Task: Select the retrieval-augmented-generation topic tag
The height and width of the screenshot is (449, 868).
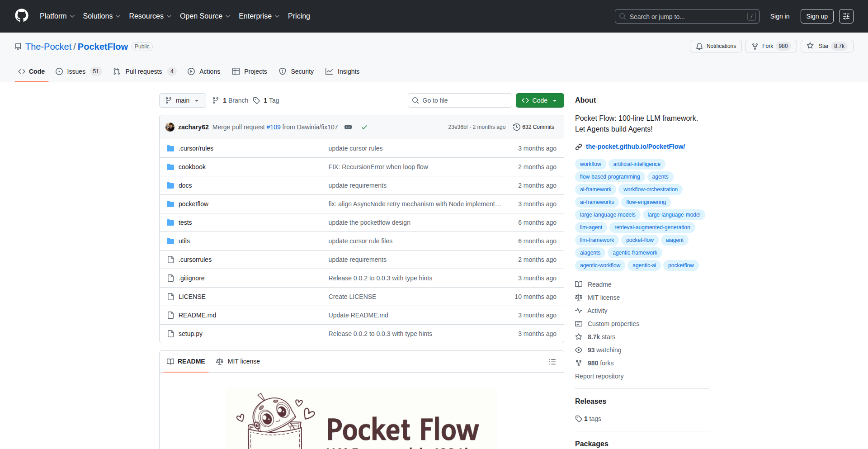Action: click(x=652, y=227)
